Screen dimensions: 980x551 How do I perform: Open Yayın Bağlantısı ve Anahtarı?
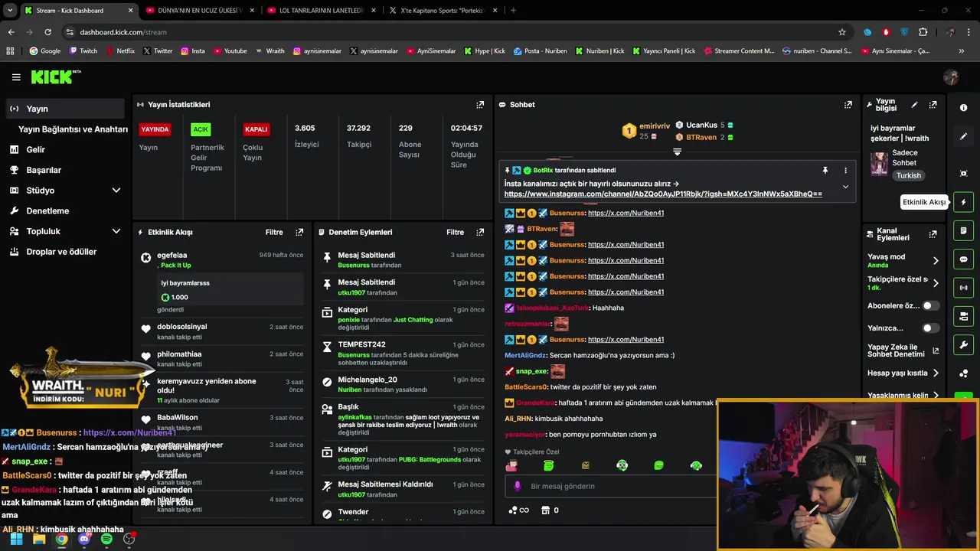[72, 129]
